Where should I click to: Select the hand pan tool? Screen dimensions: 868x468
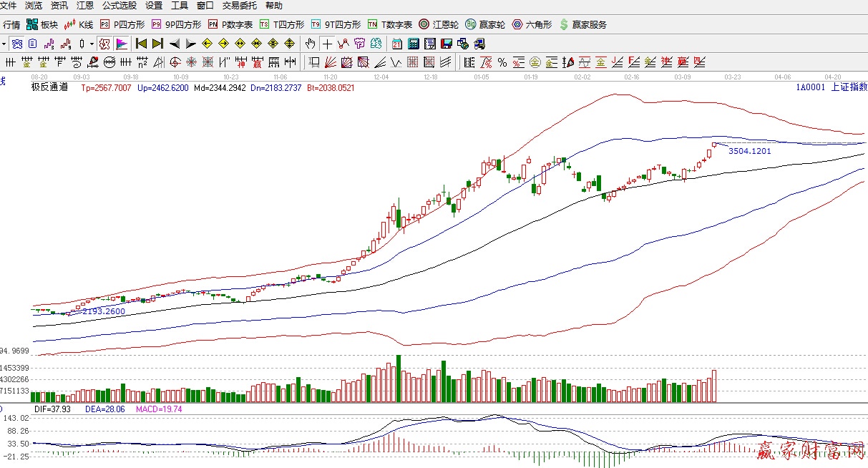(x=311, y=44)
